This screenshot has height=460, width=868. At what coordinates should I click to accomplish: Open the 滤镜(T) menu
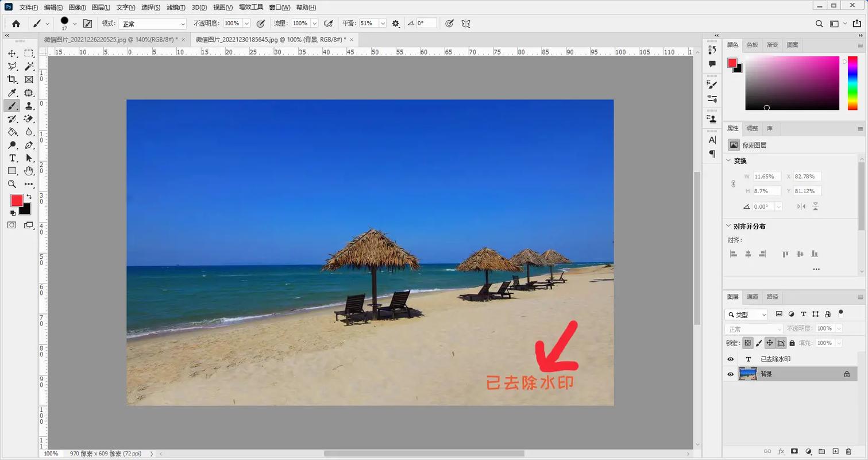(x=176, y=7)
